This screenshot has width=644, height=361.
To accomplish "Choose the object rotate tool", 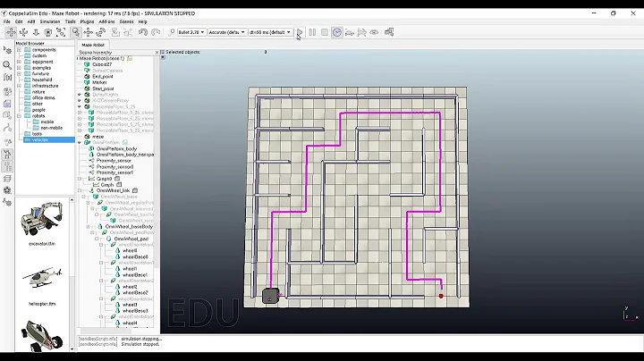I will point(100,32).
